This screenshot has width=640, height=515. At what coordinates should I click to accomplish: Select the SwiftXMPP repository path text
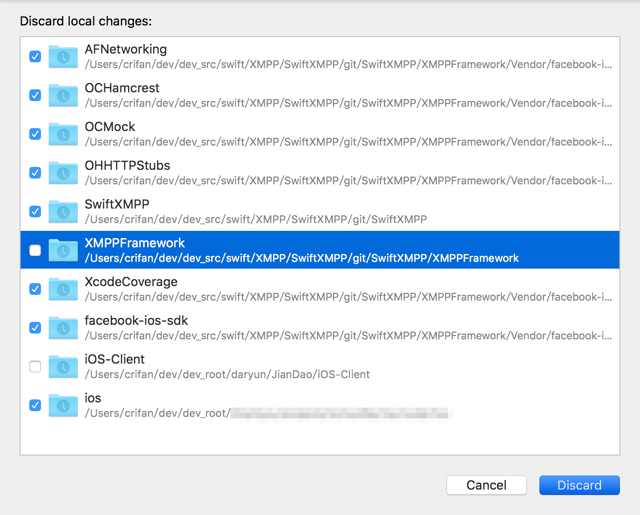[x=255, y=219]
